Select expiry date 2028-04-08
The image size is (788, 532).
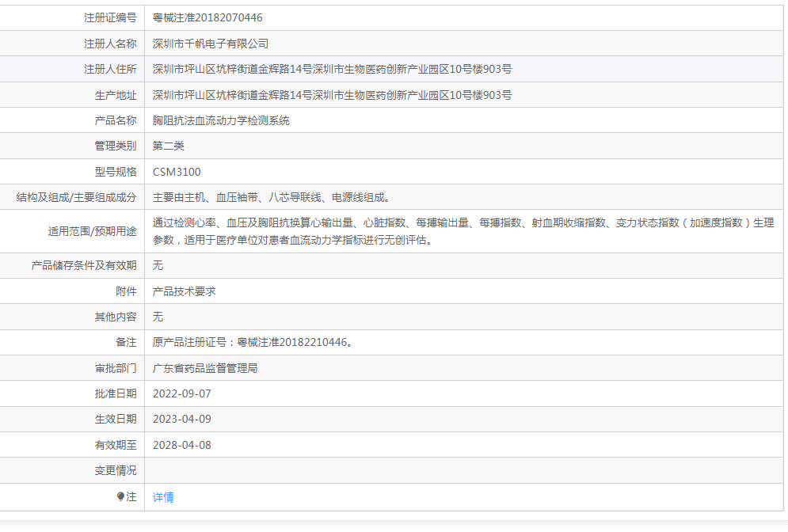point(182,445)
